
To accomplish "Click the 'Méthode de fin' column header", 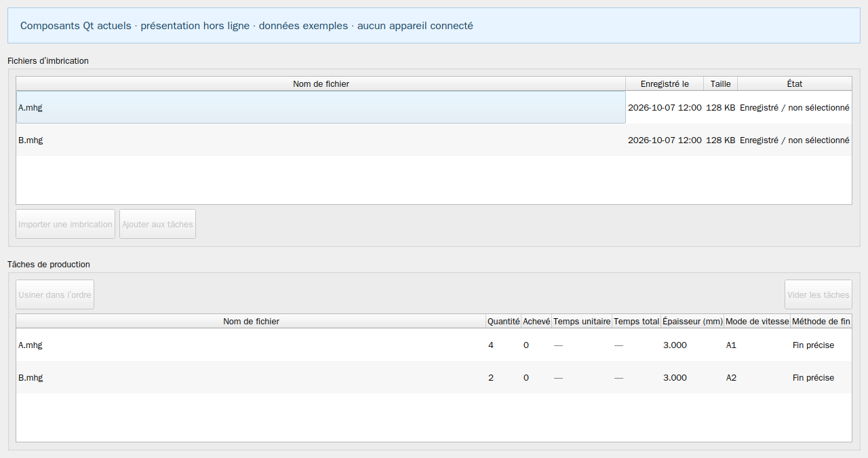I will tap(821, 321).
